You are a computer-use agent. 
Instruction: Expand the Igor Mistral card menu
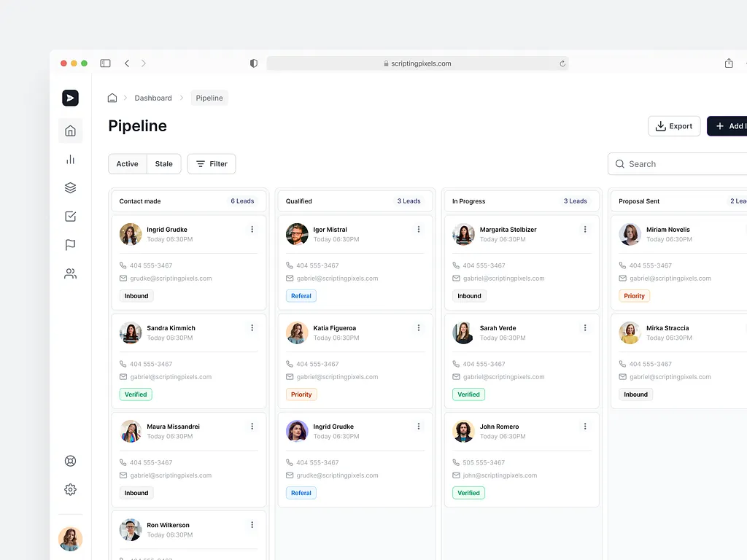tap(418, 229)
